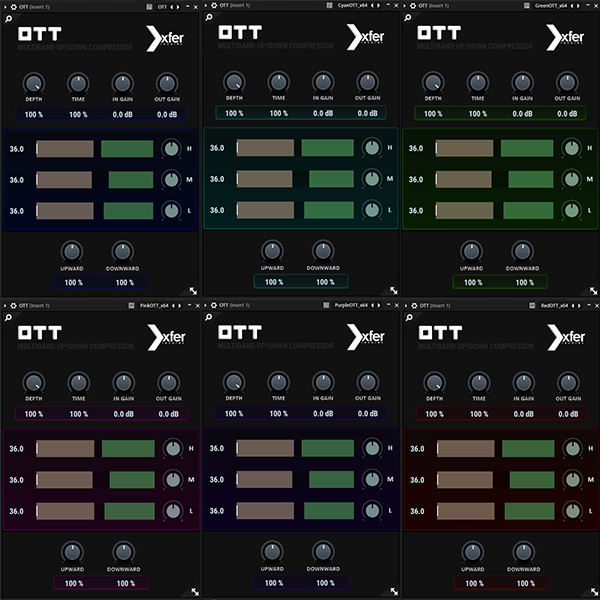Open the gear settings in the GreenOTT_x64 window
The height and width of the screenshot is (600, 600).
413,6
